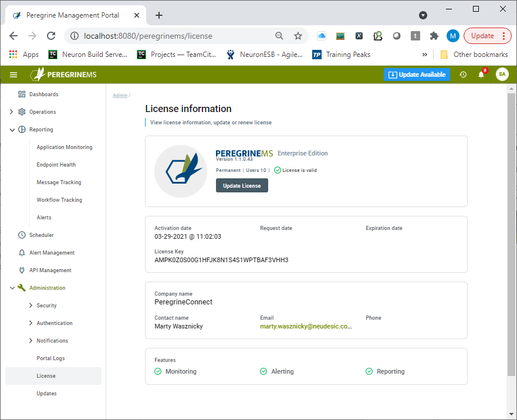Click the activation date value
This screenshot has width=517, height=420.
(188, 237)
